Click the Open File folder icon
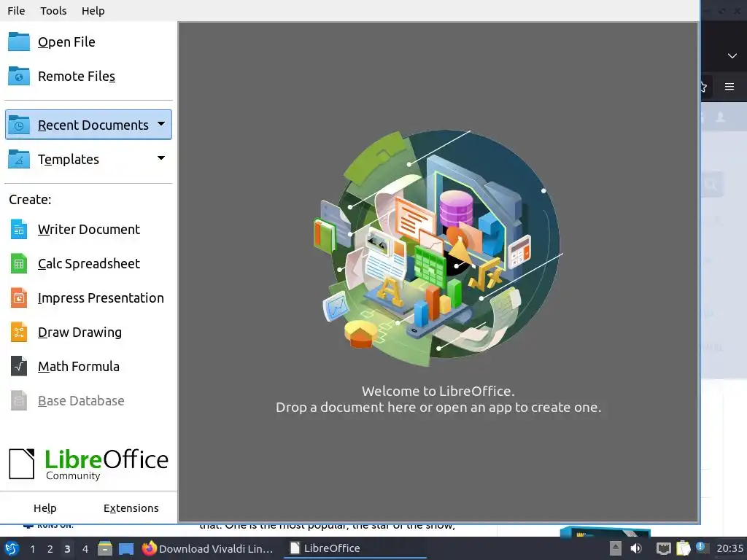This screenshot has width=747, height=560. pos(19,42)
